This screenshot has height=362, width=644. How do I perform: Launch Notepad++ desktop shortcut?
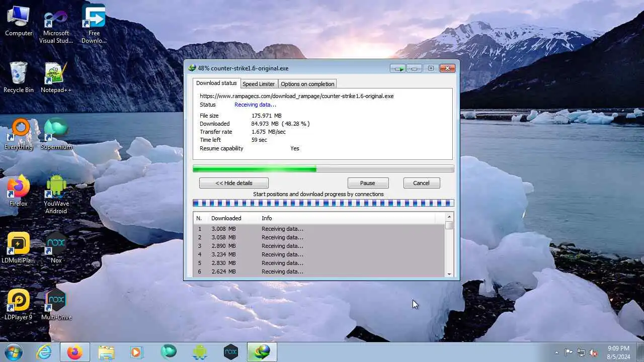pos(56,78)
